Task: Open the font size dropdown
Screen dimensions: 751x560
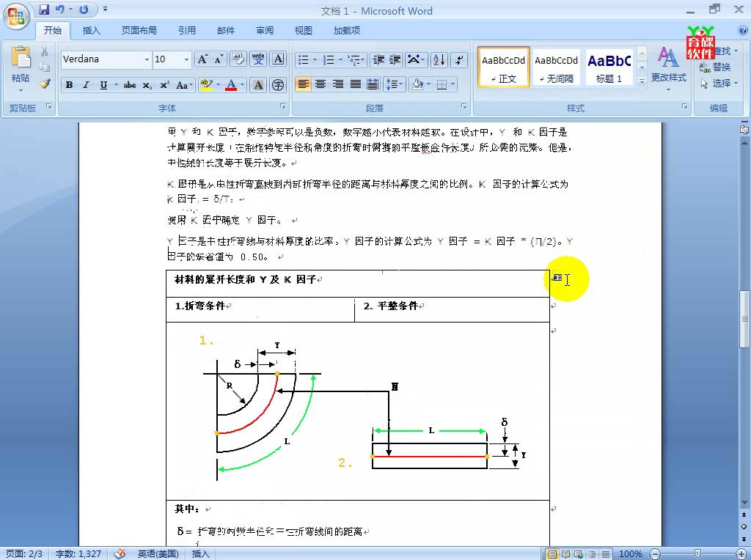Action: pyautogui.click(x=186, y=59)
